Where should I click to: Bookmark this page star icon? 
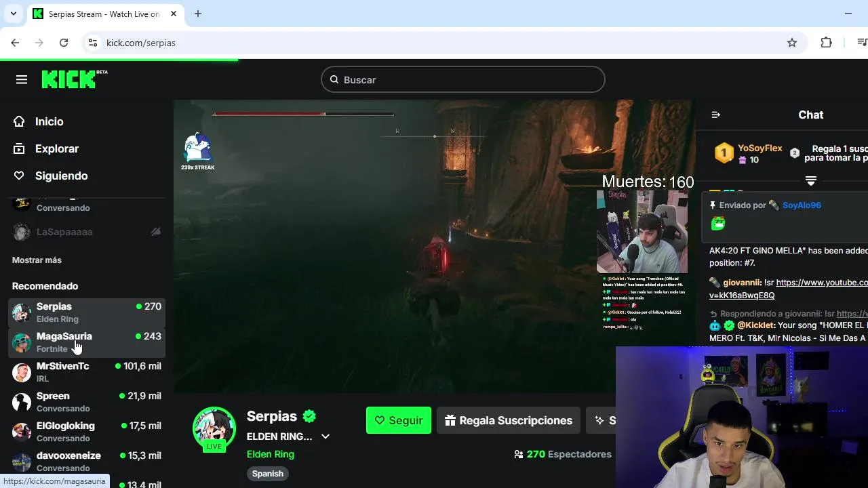tap(792, 43)
